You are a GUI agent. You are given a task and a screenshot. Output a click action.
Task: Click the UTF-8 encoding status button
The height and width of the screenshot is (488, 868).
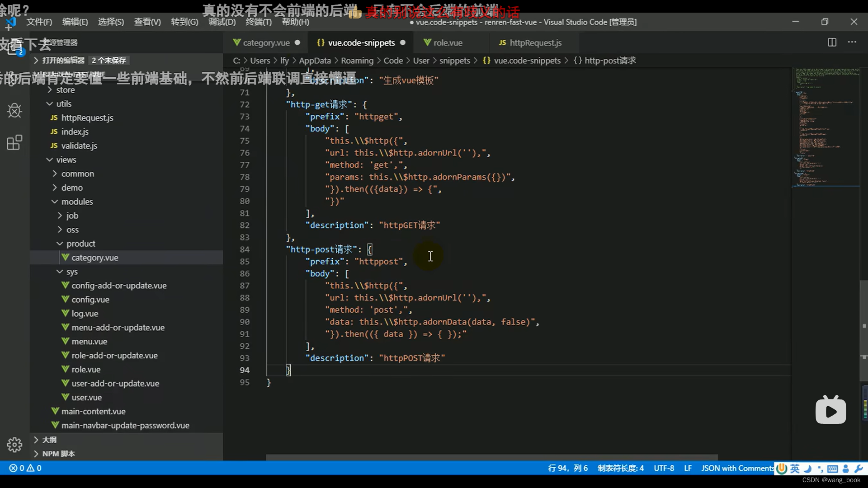(664, 468)
